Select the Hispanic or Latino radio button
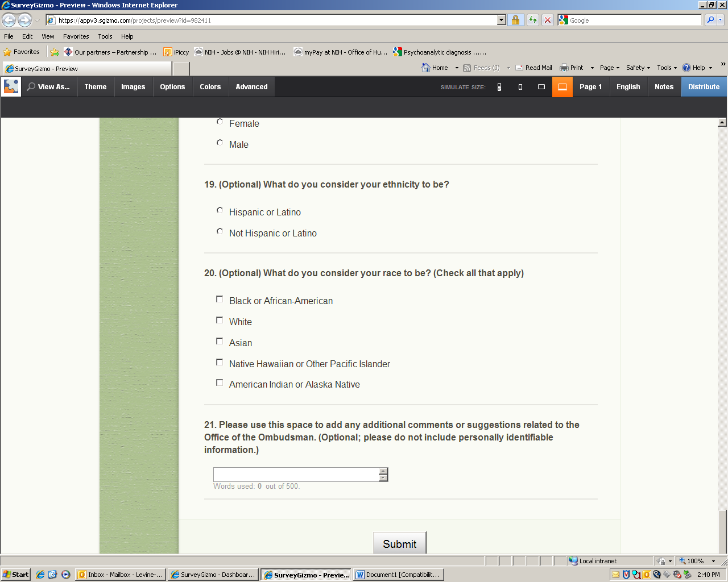Viewport: 728px width, 582px height. click(220, 210)
